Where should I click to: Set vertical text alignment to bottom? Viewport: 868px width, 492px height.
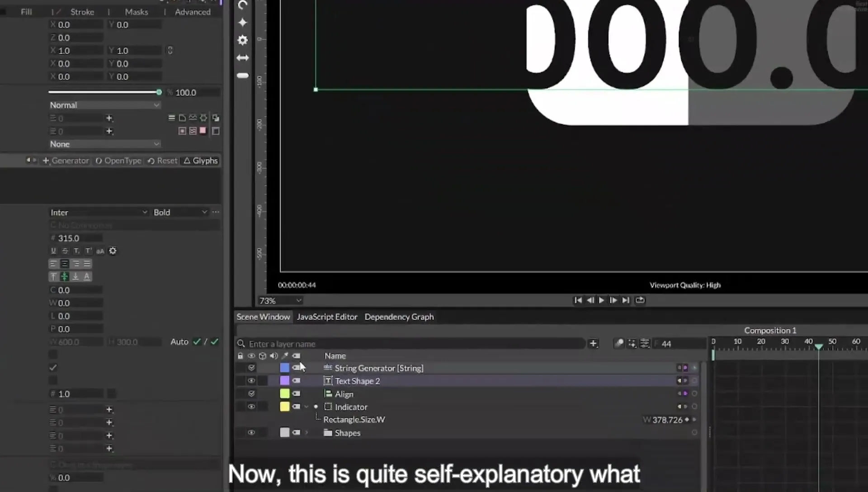[75, 276]
